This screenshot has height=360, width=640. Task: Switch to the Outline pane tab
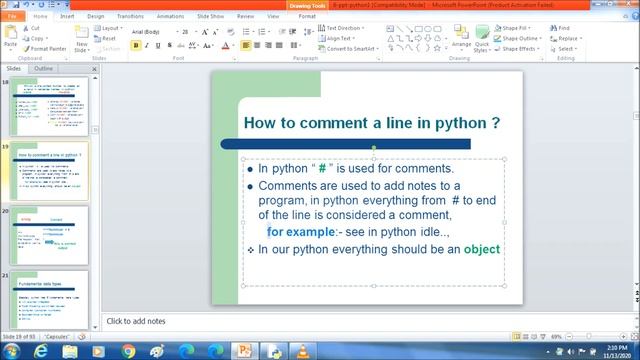click(43, 69)
